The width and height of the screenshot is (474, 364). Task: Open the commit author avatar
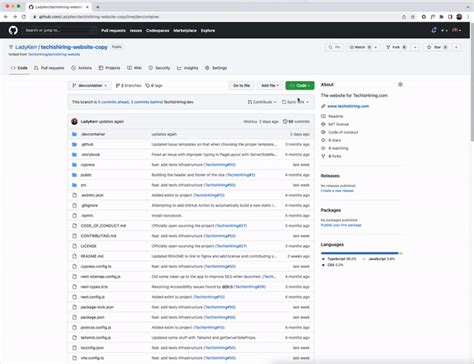[x=74, y=122]
